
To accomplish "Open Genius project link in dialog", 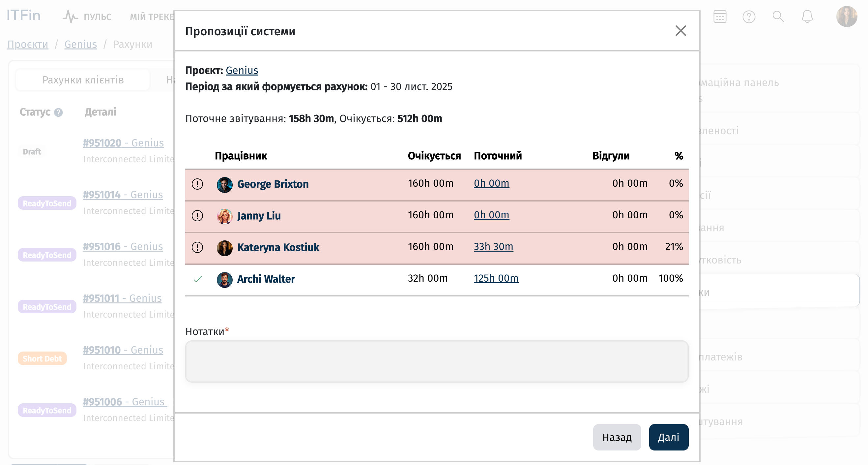I will (242, 70).
